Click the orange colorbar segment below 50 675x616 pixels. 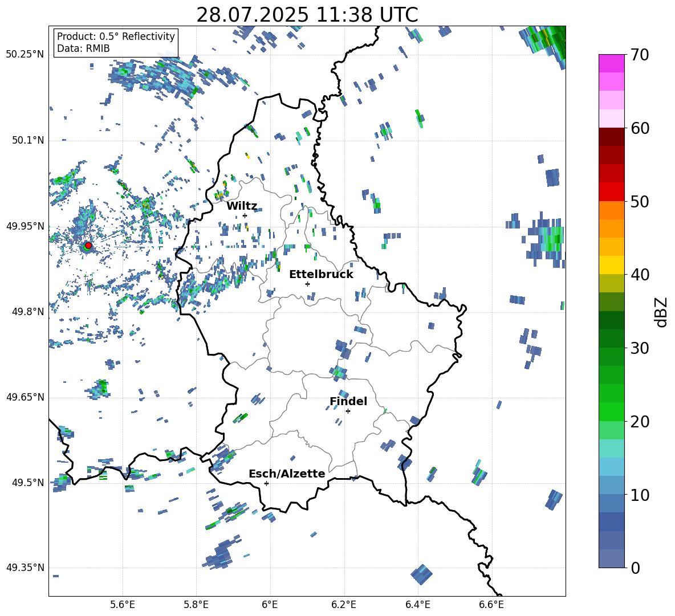(x=612, y=210)
